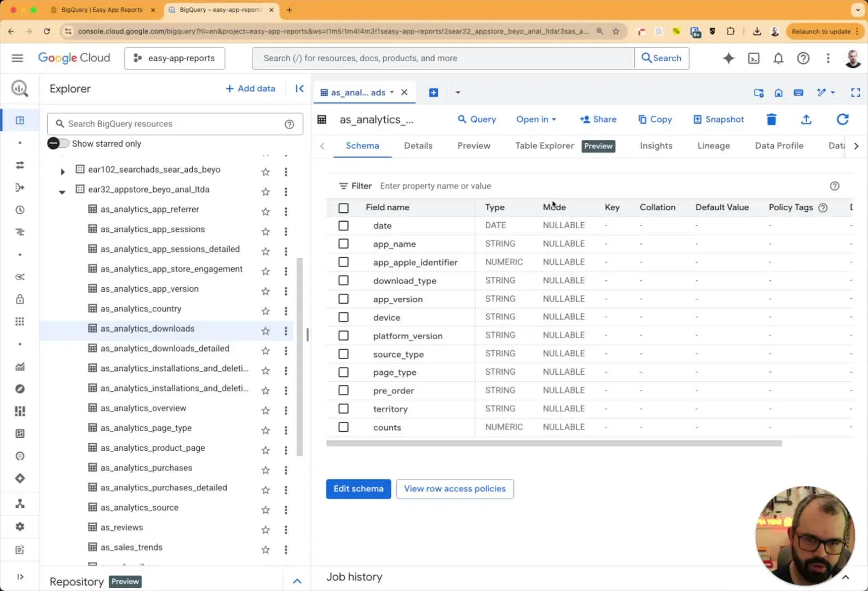Check the source_type field checkbox

pyautogui.click(x=343, y=354)
